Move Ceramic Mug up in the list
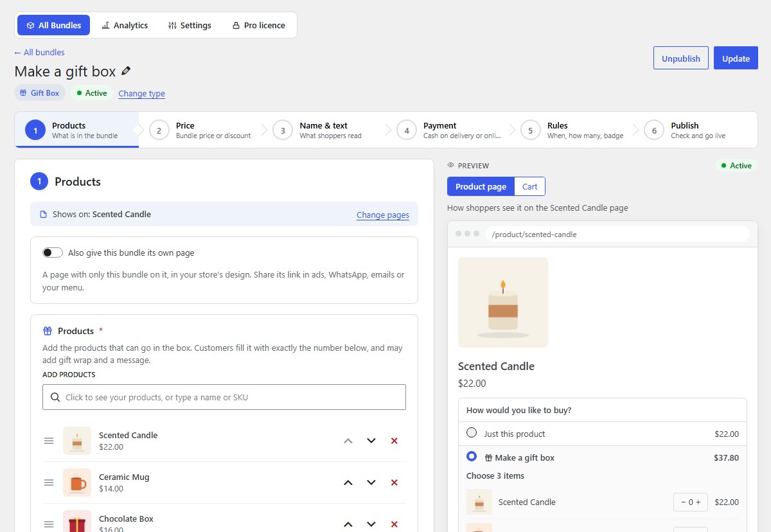The height and width of the screenshot is (532, 771). (x=348, y=483)
